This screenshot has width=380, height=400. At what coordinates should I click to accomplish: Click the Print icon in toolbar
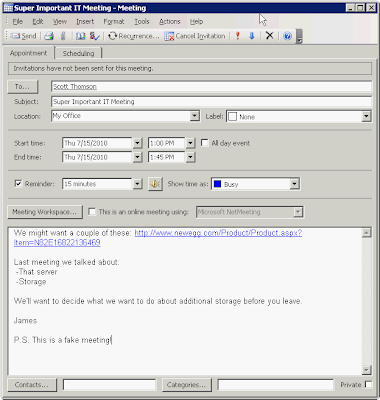coord(49,36)
